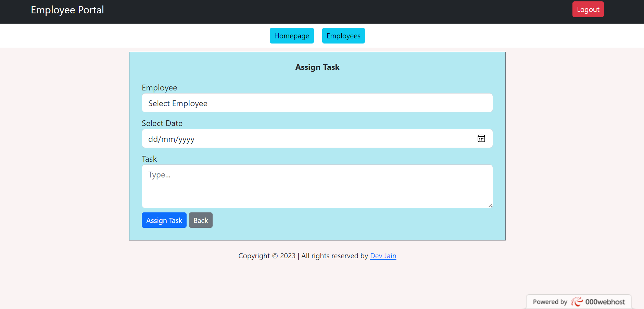Click the textarea resize handle
This screenshot has height=309, width=644.
coord(490,205)
